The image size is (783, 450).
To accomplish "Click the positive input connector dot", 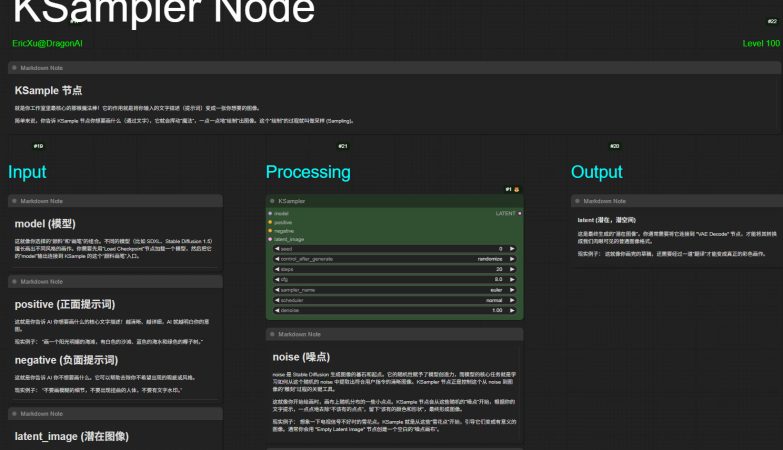I will coord(270,222).
